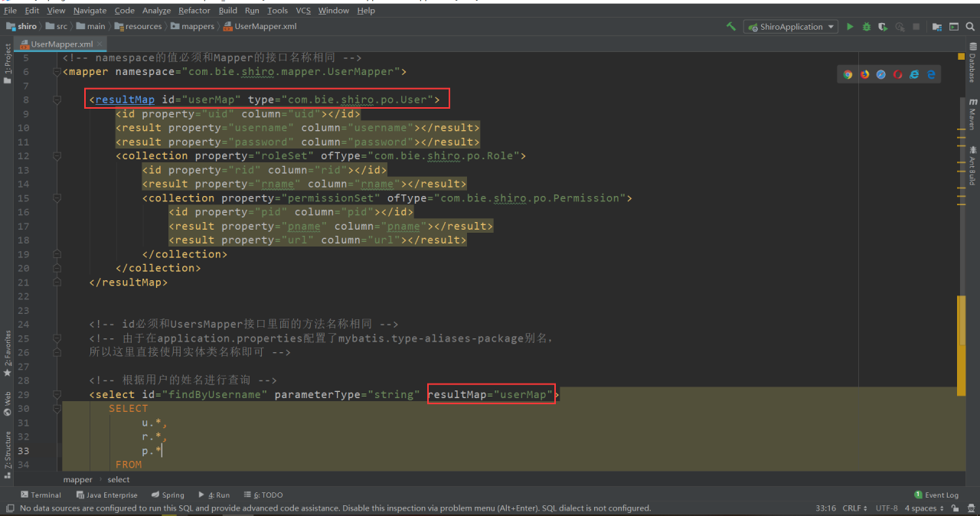This screenshot has width=980, height=516.
Task: Open the Analyze menu
Action: [156, 11]
